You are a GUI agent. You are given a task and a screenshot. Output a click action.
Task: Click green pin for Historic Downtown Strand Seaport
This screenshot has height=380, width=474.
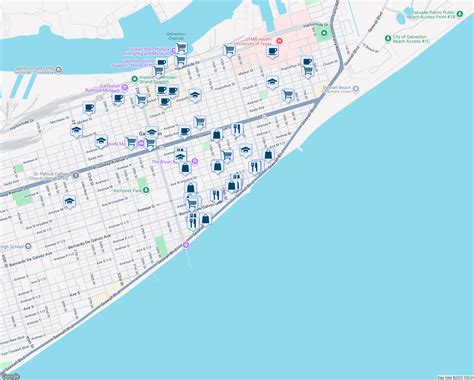(134, 79)
